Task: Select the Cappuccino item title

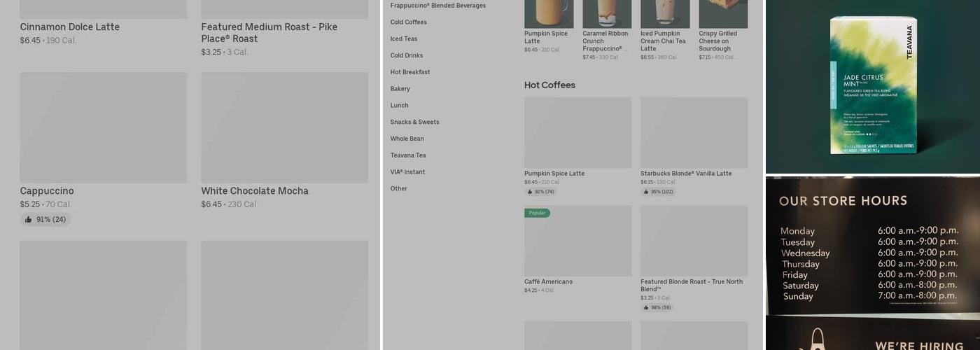Action: pos(47,191)
